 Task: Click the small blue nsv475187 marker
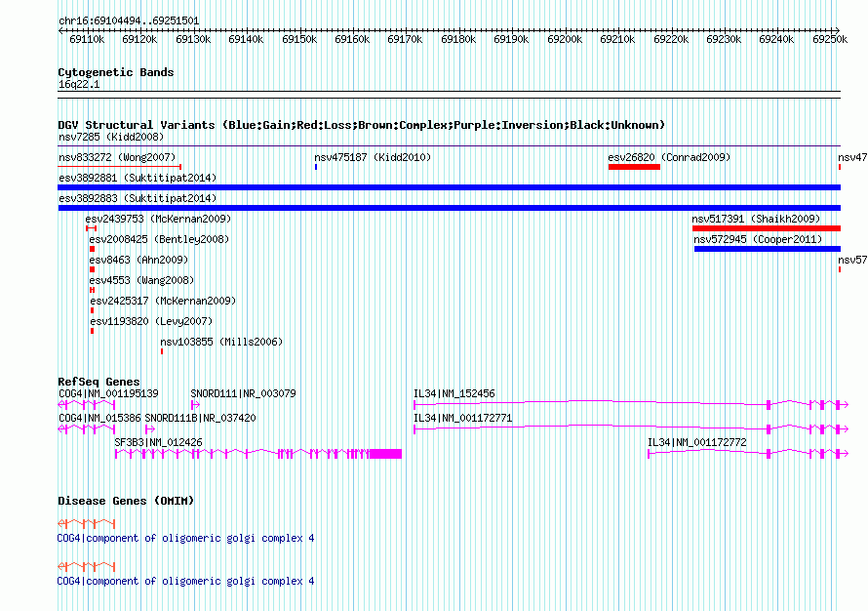316,167
